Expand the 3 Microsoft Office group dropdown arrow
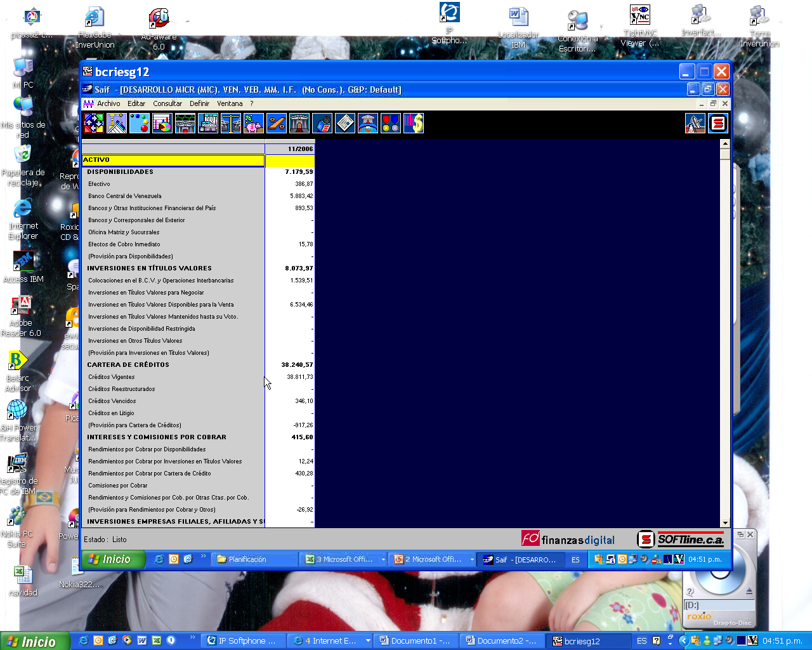The width and height of the screenshot is (812, 650). coord(383,559)
